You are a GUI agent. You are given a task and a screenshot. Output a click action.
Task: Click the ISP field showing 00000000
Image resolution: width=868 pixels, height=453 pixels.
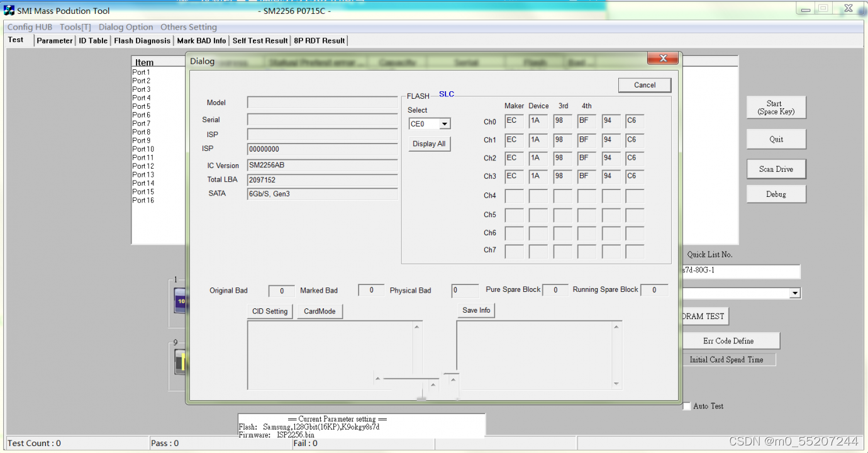323,149
